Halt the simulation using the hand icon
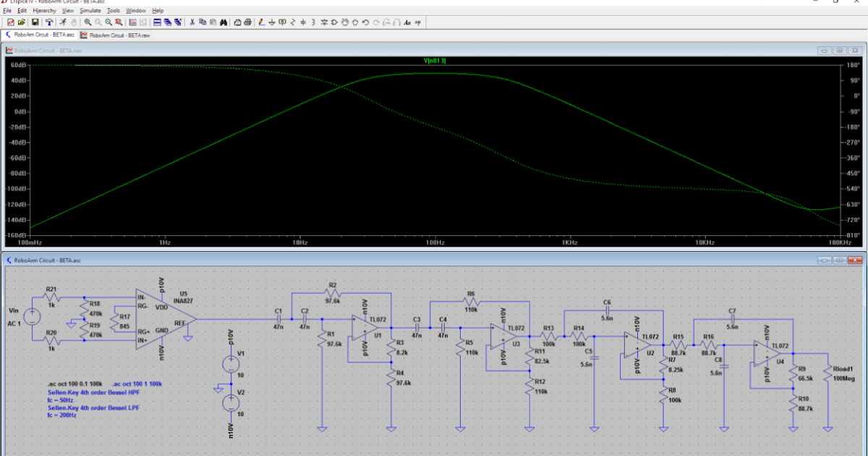 pyautogui.click(x=73, y=22)
